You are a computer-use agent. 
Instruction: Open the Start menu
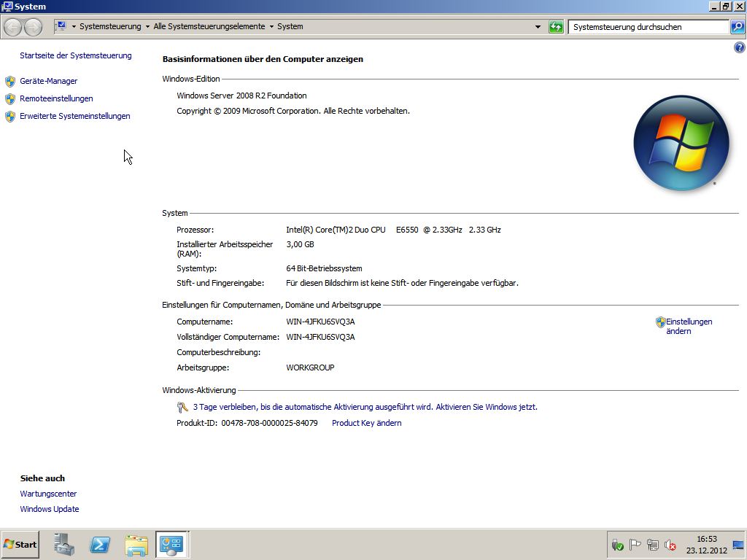(x=20, y=545)
